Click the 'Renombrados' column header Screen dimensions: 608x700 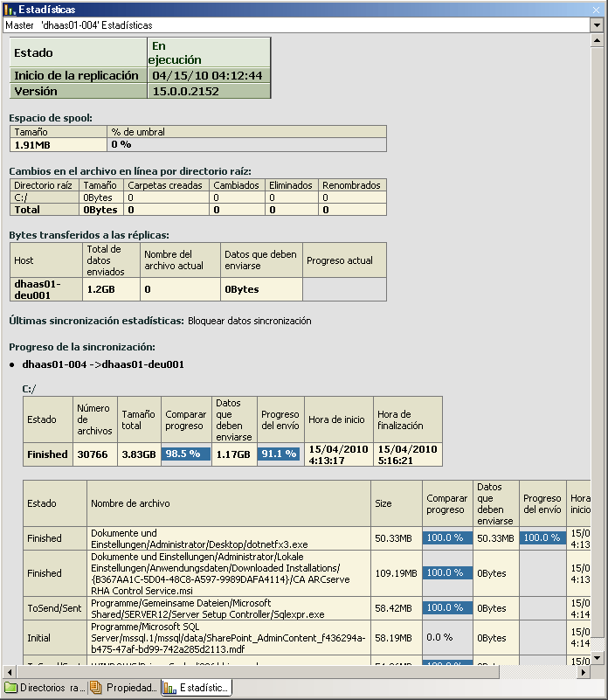coord(351,185)
